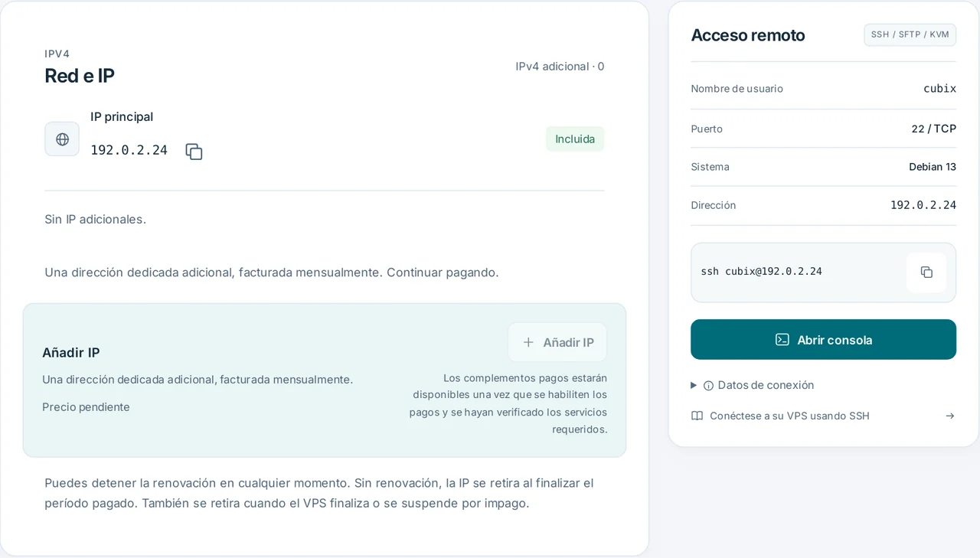Copy the ssh cubix@192.0.2.24 command
The height and width of the screenshot is (558, 980).
(x=926, y=272)
